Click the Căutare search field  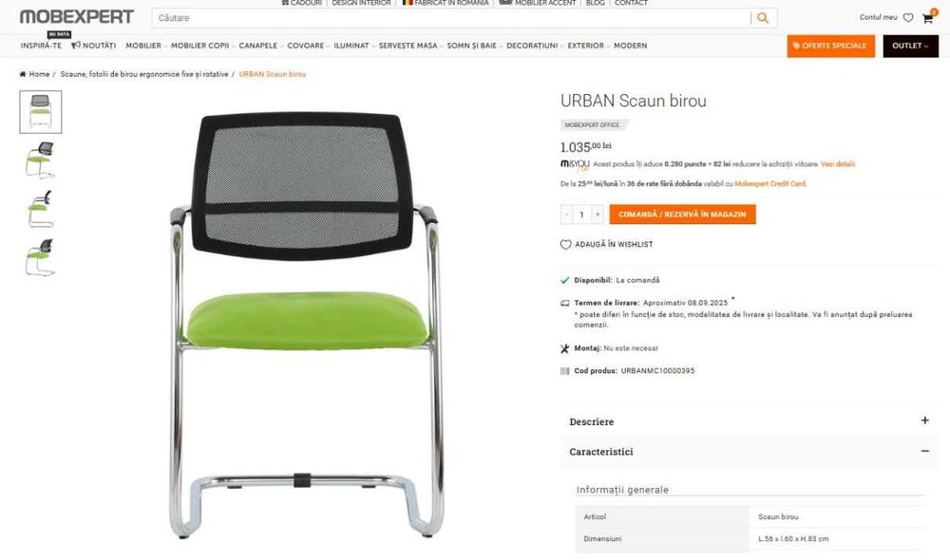tap(450, 18)
